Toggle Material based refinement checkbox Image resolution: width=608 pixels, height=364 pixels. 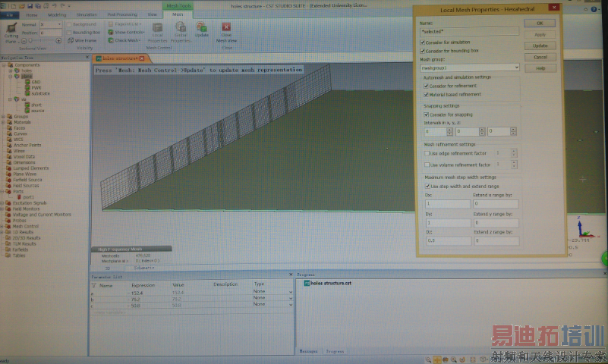[426, 95]
